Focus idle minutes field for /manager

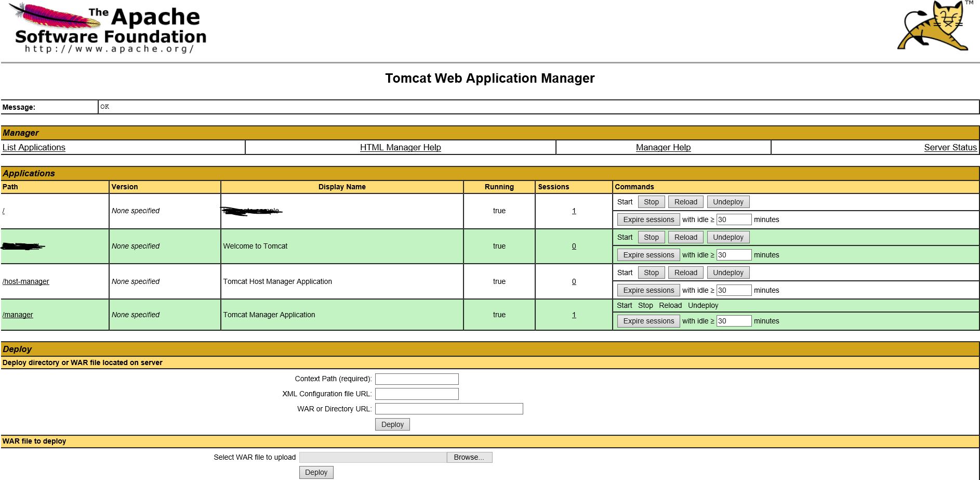tap(734, 321)
